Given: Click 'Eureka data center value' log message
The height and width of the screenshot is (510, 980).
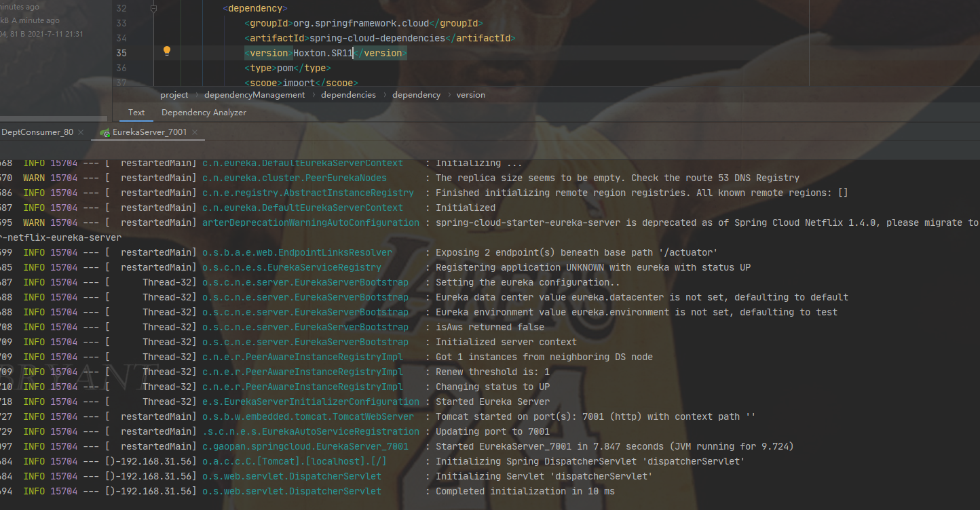Looking at the screenshot, I should point(642,297).
